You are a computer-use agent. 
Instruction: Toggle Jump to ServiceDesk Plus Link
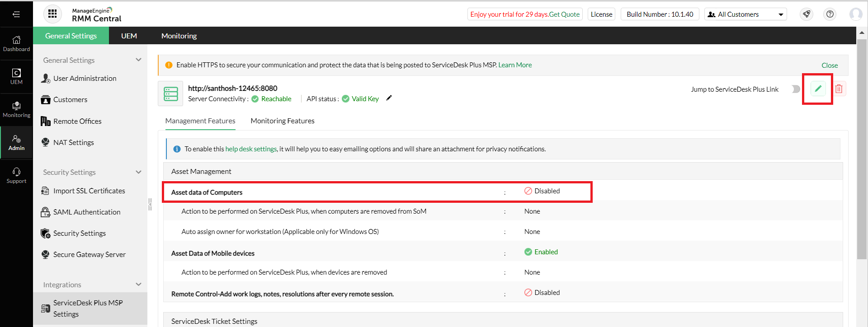(x=795, y=89)
